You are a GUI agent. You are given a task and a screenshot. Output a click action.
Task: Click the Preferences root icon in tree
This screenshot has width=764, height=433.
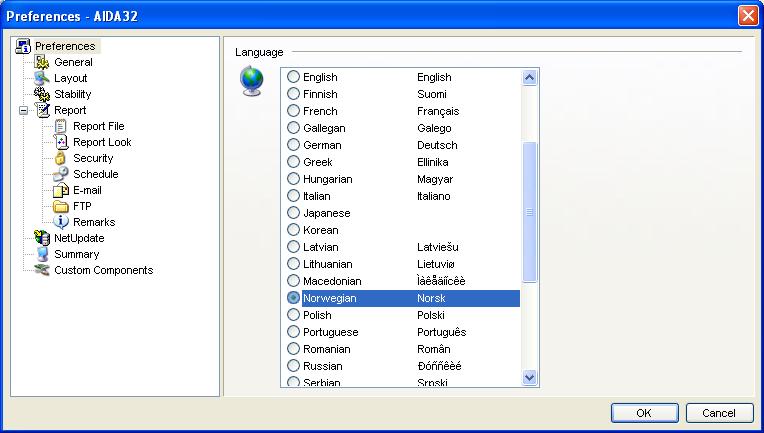pos(23,46)
